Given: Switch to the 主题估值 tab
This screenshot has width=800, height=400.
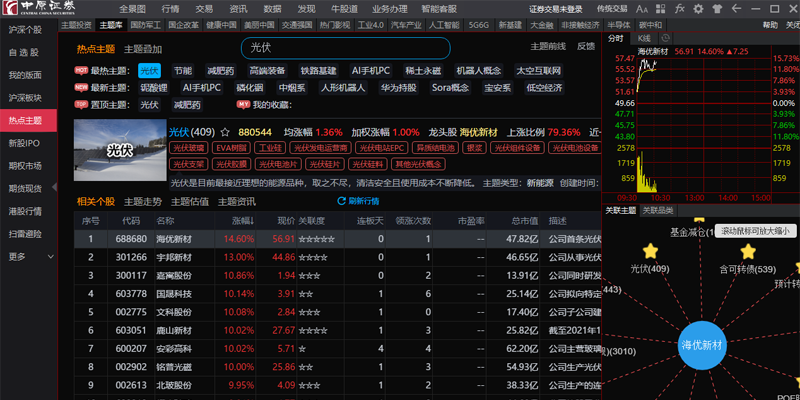Looking at the screenshot, I should (x=190, y=202).
